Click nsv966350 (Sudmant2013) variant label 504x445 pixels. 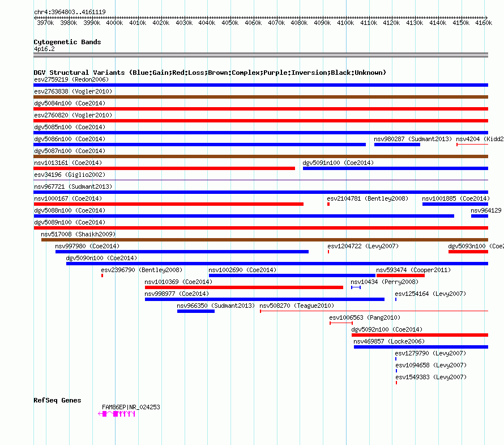click(x=216, y=306)
